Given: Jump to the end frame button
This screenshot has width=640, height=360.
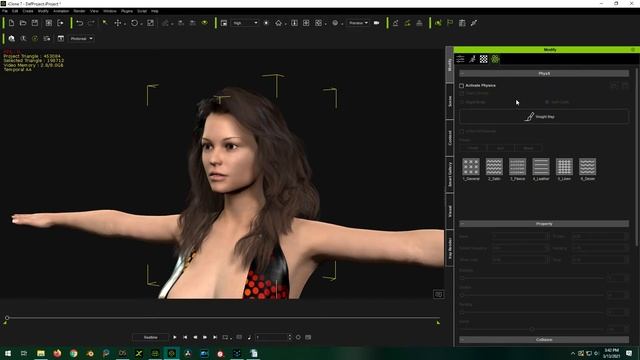Looking at the screenshot, I should (215, 337).
